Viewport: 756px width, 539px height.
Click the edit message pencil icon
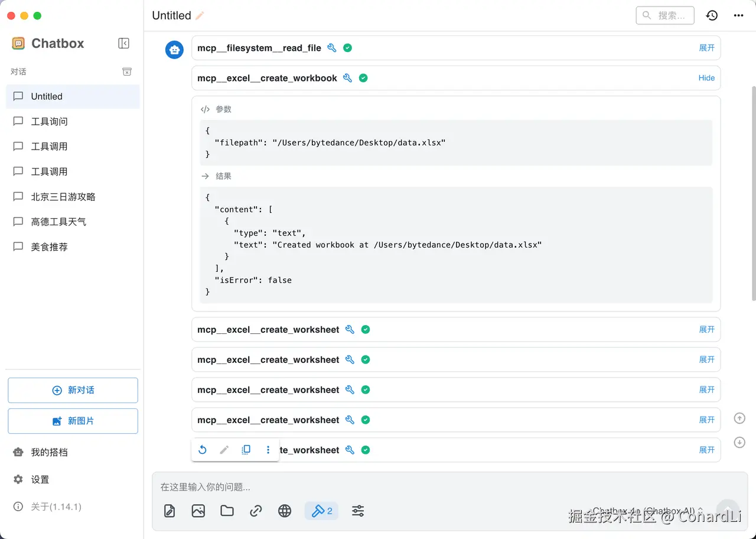coord(224,450)
